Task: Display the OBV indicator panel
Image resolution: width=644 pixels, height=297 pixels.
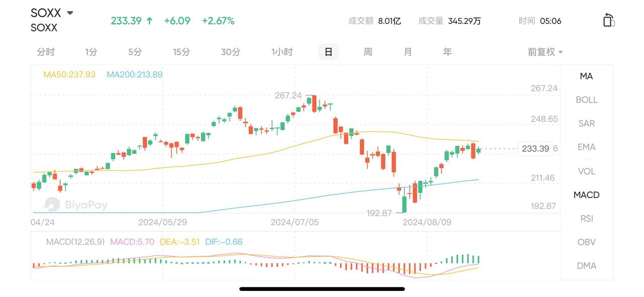Action: (586, 242)
